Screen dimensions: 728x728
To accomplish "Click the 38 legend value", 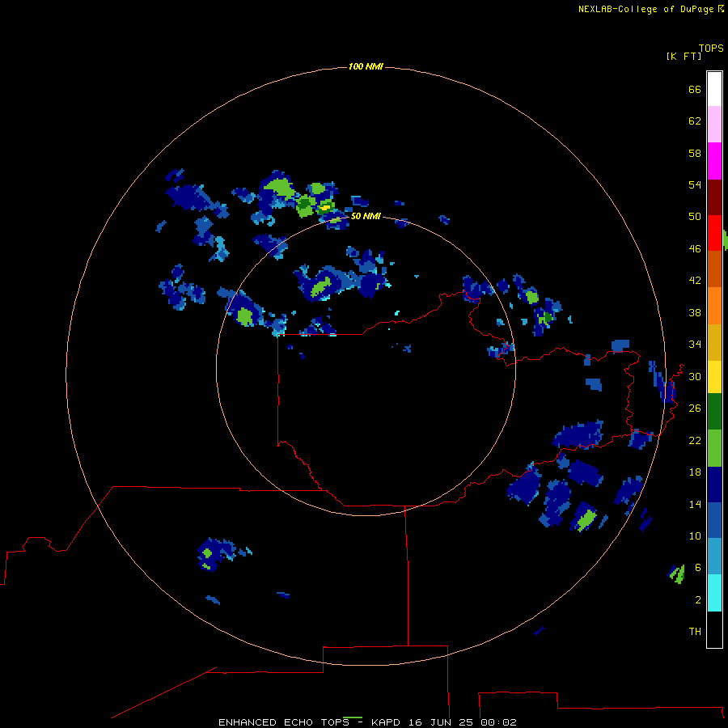I will coord(695,312).
